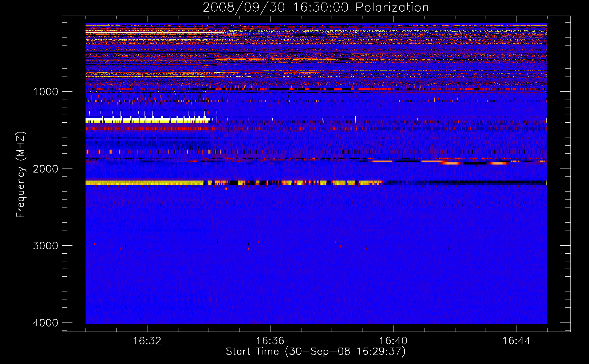Viewport: 589px width, 364px height.
Task: Click the "Frequency (MHZ)" axis label
Action: [x=21, y=175]
